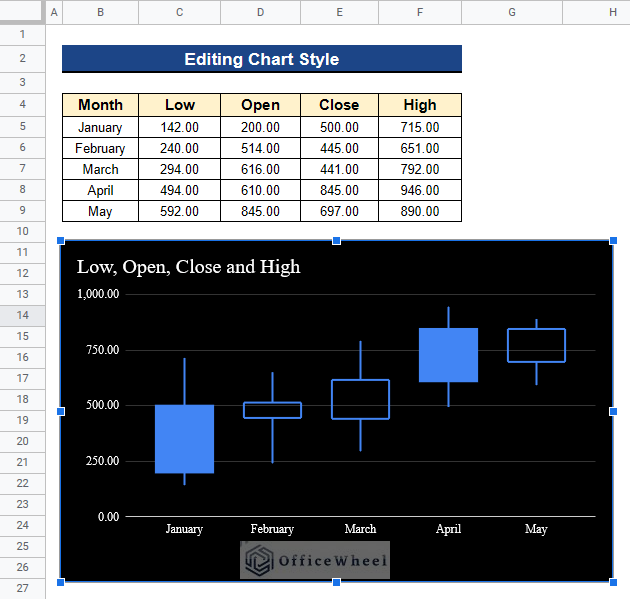630x599 pixels.
Task: Click the April candlestick in the chart
Action: coord(448,355)
